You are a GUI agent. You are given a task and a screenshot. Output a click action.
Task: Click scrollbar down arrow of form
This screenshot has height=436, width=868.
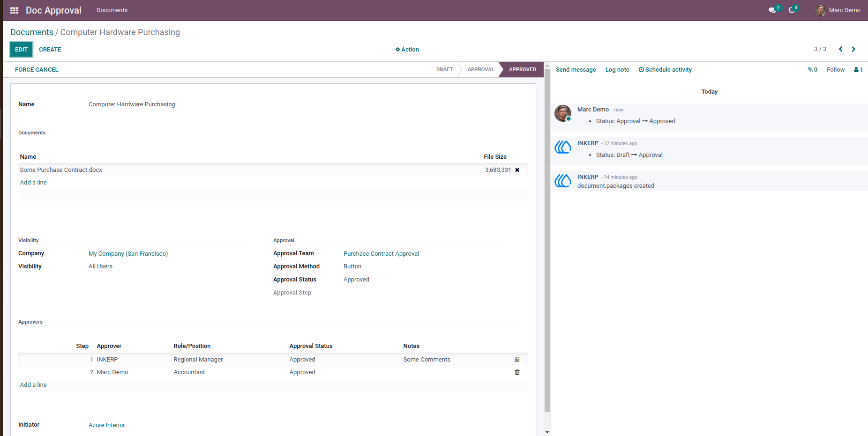547,432
